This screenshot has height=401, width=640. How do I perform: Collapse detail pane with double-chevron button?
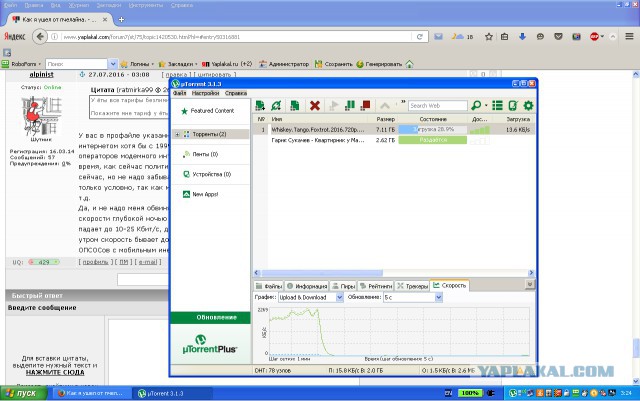click(529, 284)
